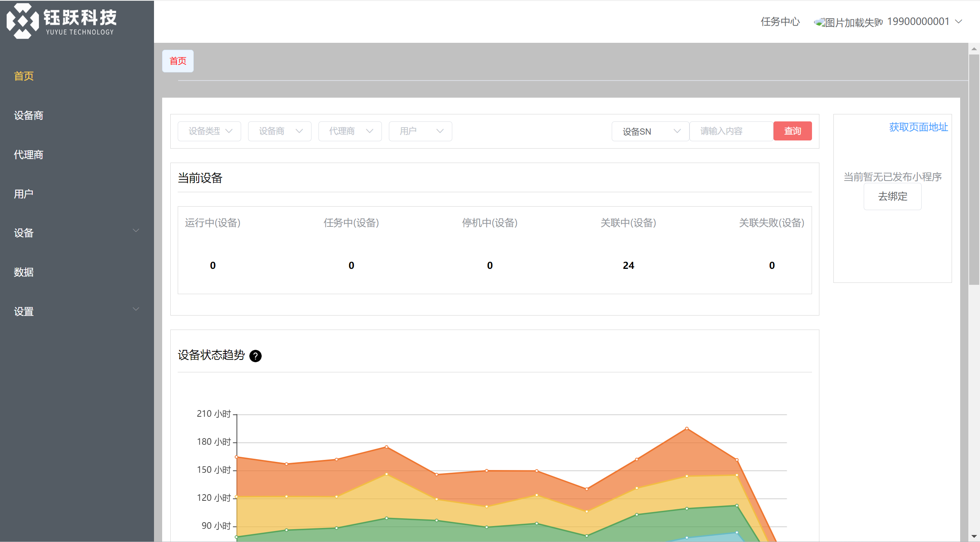The width and height of the screenshot is (980, 542).
Task: Click the 去绑定 button
Action: [x=892, y=196]
